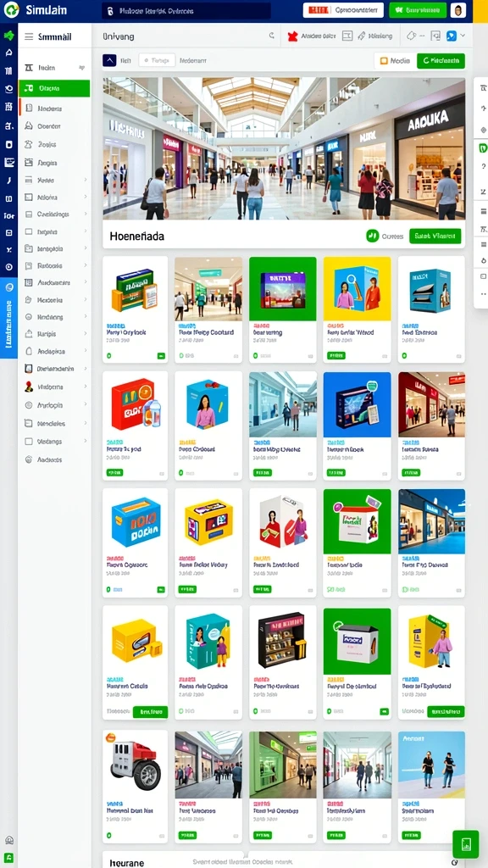Click the green button in Hoenenada header
The height and width of the screenshot is (868, 488).
435,236
